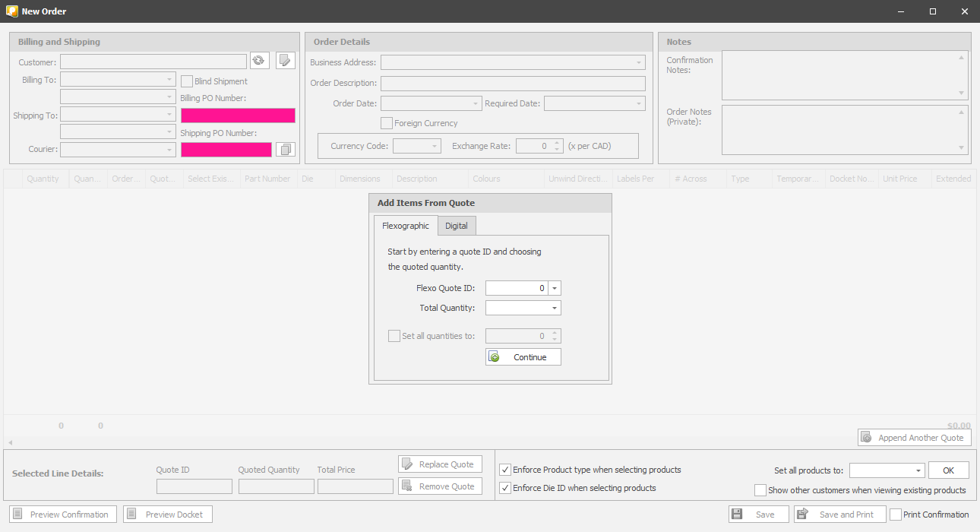Click the Append Another Quote button
Screen dimensions: 980x532
[x=914, y=438]
